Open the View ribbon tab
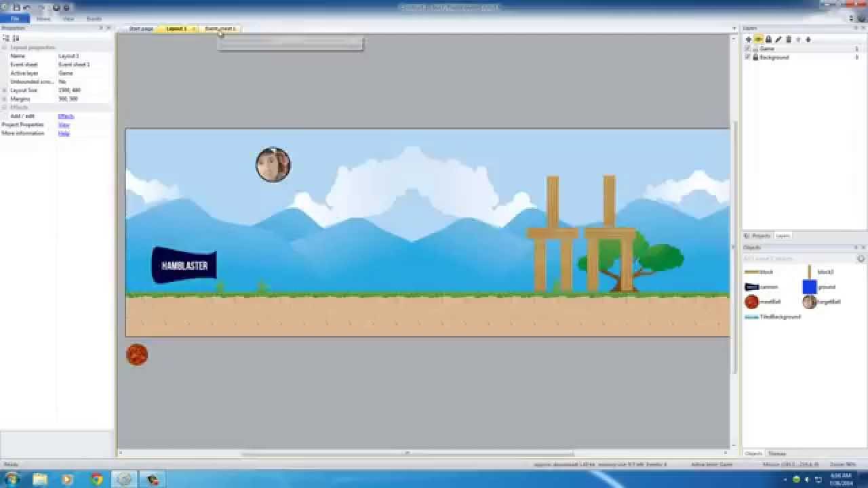This screenshot has width=868, height=488. click(68, 19)
